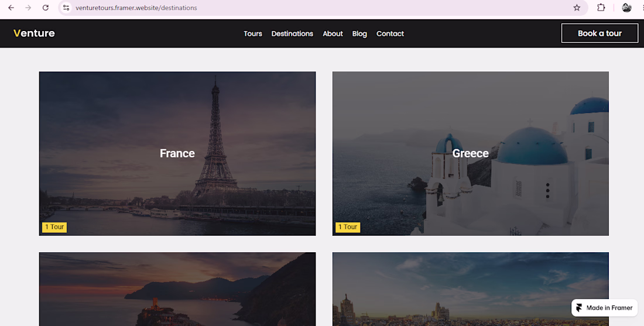
Task: Open the Contact nav item
Action: click(390, 34)
